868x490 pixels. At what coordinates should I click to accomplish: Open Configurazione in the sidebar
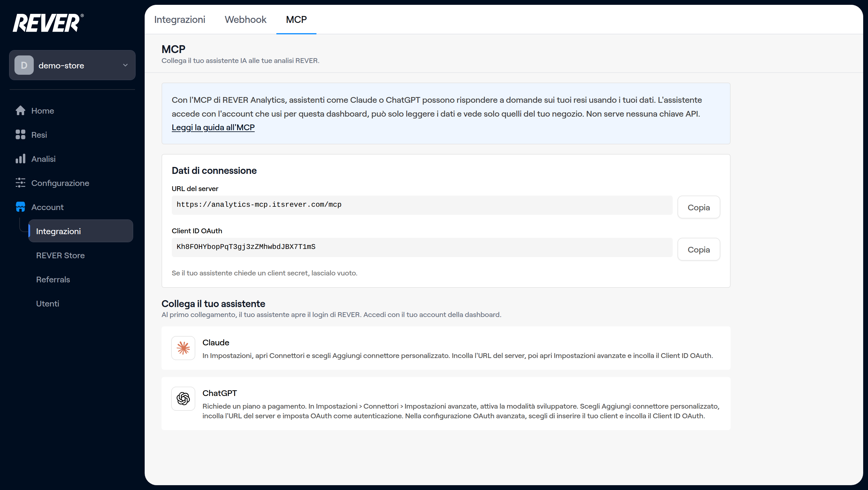click(x=60, y=183)
